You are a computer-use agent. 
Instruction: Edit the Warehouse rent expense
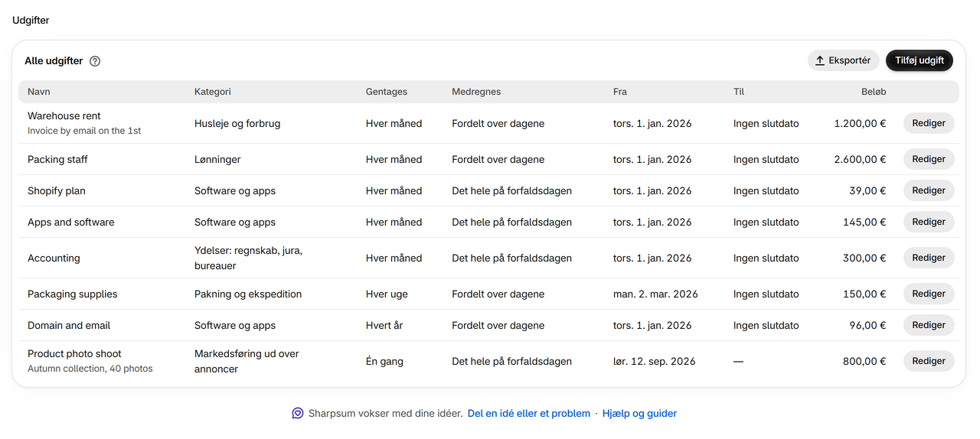click(x=929, y=123)
